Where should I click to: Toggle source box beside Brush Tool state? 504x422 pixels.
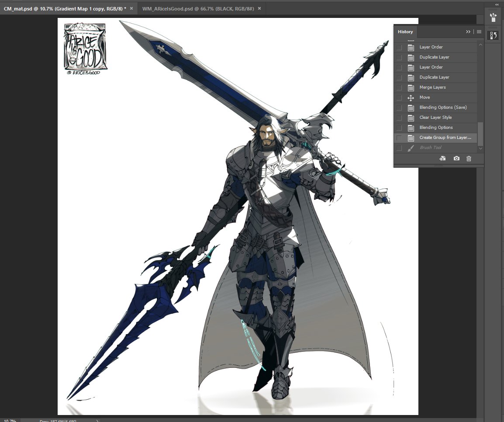(399, 148)
